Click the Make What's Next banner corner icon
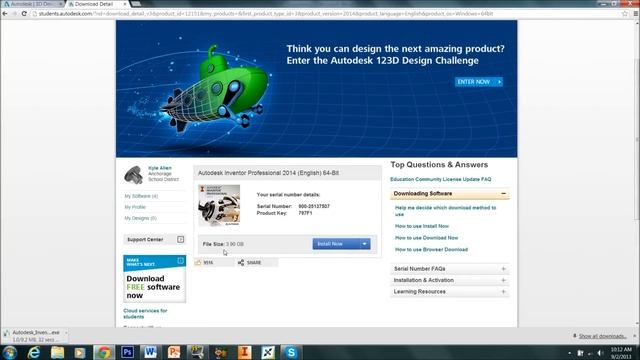Viewport: 640px width, 360px height. 180,260
